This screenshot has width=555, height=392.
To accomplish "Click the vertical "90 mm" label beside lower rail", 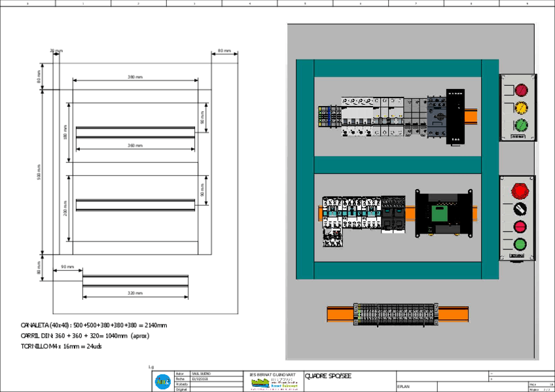I will [x=202, y=190].
